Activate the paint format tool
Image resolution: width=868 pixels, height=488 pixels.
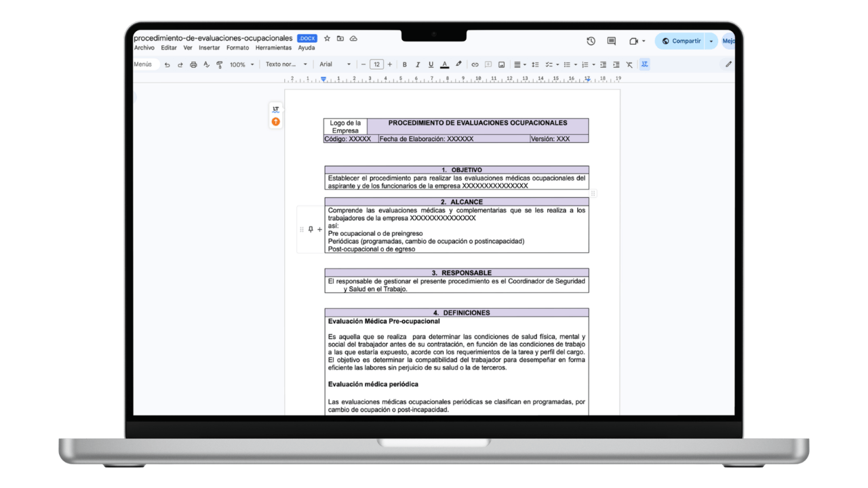click(x=219, y=64)
